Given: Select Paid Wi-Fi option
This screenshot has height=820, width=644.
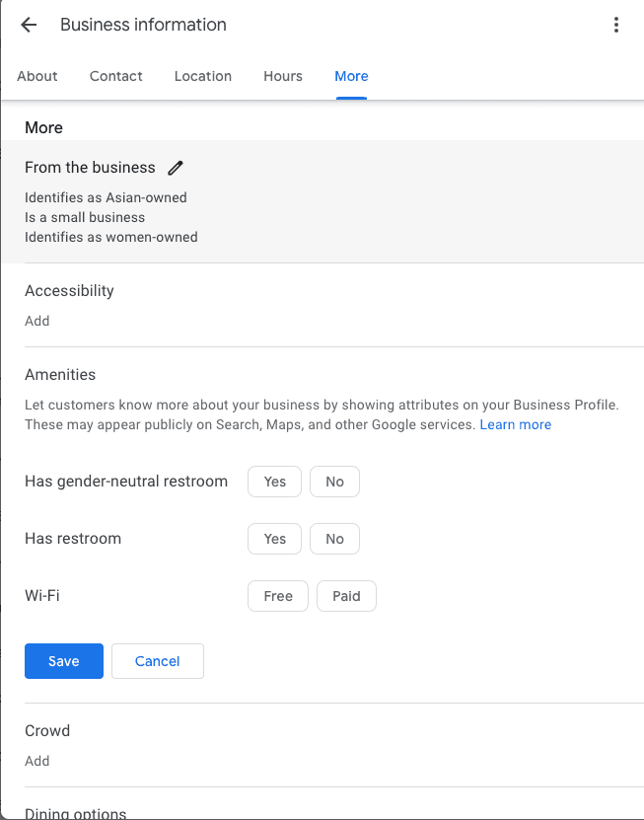Looking at the screenshot, I should point(346,596).
